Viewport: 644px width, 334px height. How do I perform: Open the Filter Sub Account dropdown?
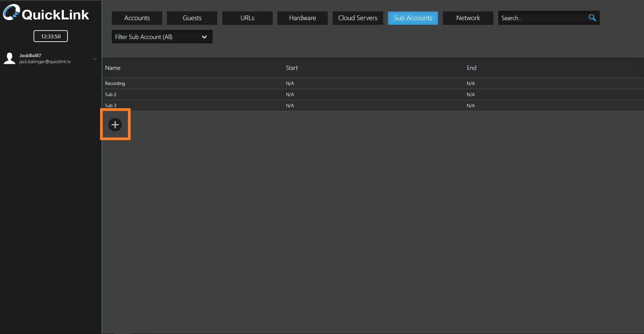tap(162, 37)
